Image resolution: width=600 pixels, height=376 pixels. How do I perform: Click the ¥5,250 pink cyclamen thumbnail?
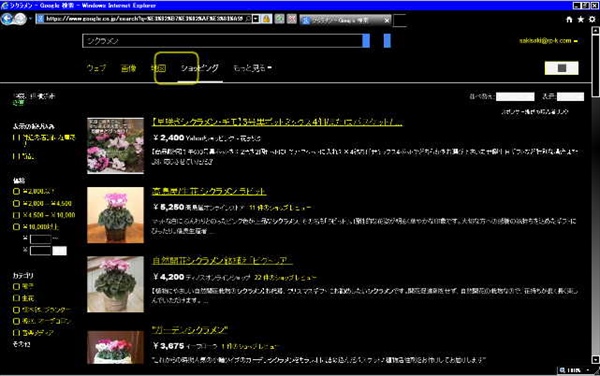click(x=116, y=215)
